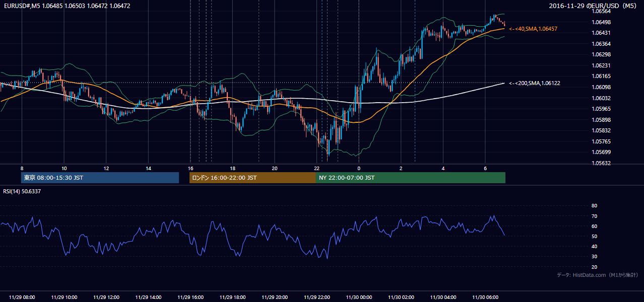The image size is (644, 302).
Task: Click the orange 40 SMA label 1.06457
Action: click(533, 29)
